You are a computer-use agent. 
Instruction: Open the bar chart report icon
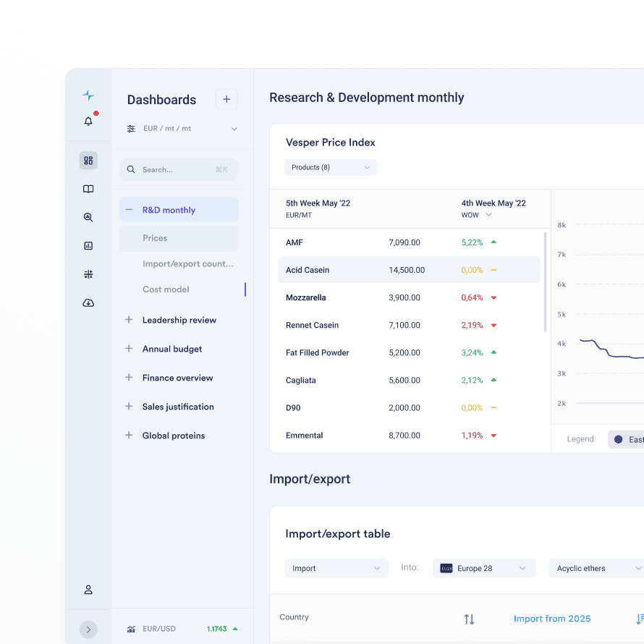pos(88,246)
